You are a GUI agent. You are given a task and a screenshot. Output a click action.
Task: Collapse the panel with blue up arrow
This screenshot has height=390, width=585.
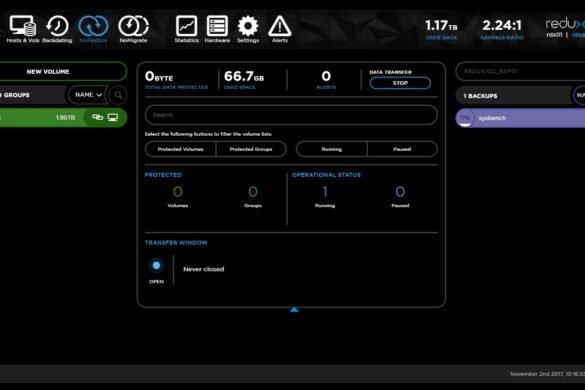click(294, 309)
